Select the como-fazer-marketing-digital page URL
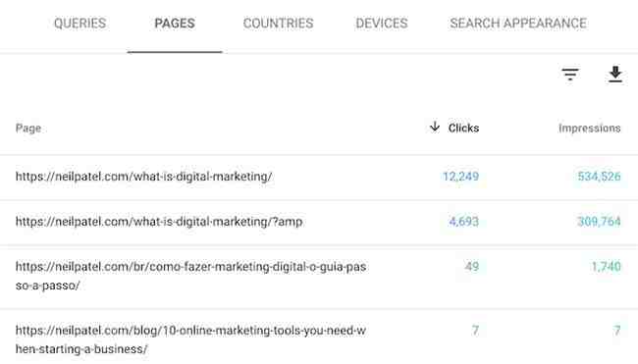 [190, 276]
